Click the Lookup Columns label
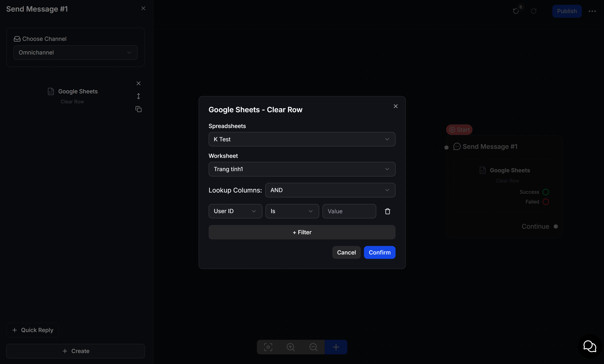This screenshot has height=364, width=604. coord(235,190)
